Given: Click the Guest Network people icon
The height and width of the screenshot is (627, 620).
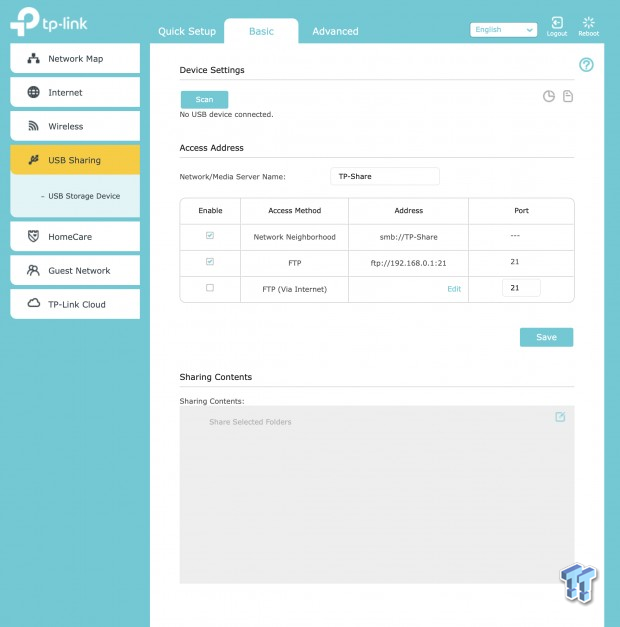Looking at the screenshot, I should (x=34, y=270).
